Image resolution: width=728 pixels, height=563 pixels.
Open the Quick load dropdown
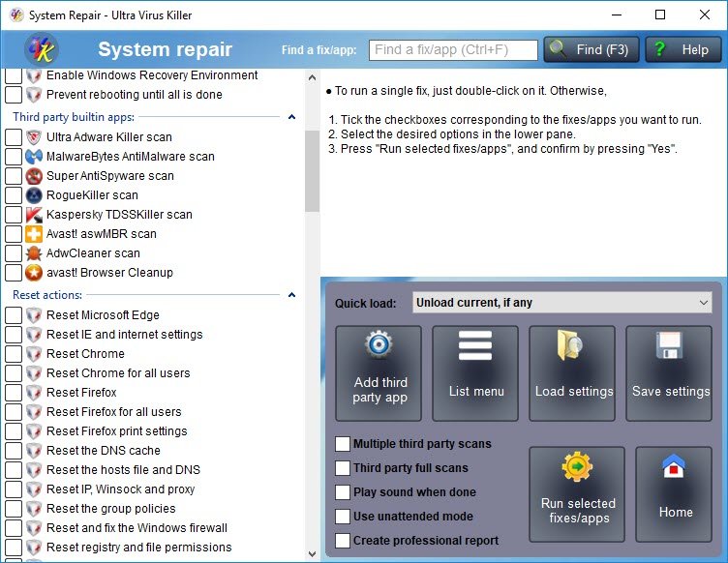[x=561, y=303]
